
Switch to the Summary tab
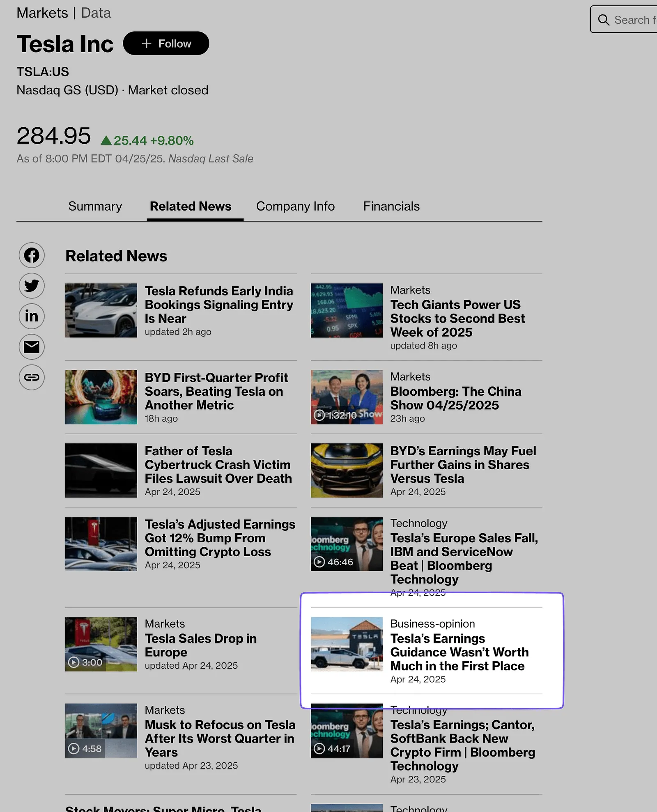(x=95, y=206)
